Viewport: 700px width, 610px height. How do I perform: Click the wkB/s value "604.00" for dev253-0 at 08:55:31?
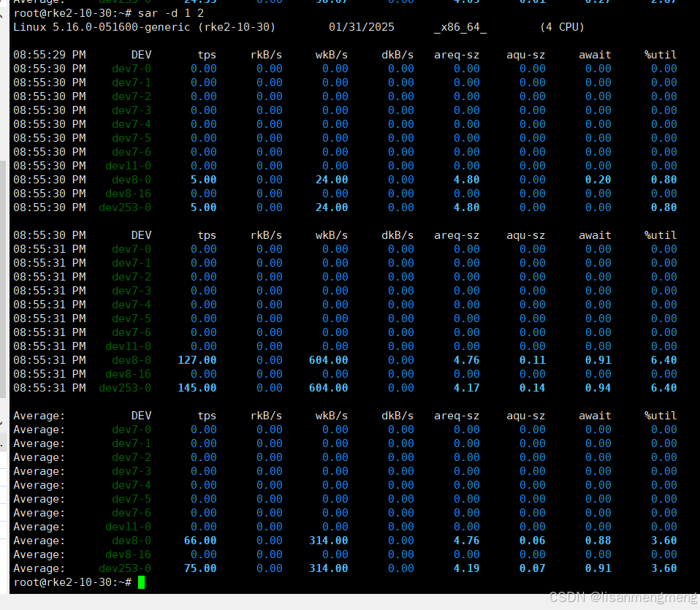click(x=329, y=387)
